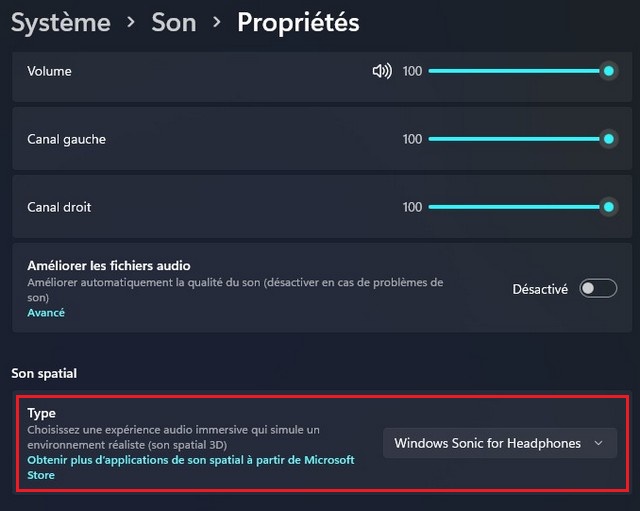Click the chevron arrow in the spatial sound dropdown

point(599,443)
